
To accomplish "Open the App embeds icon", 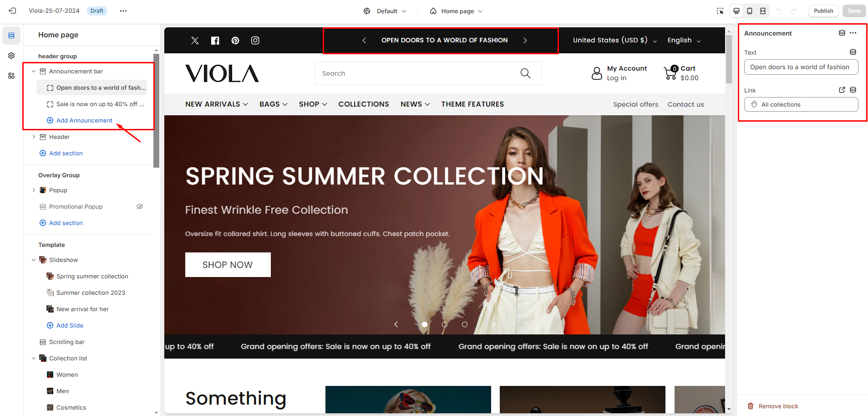I will click(x=11, y=76).
